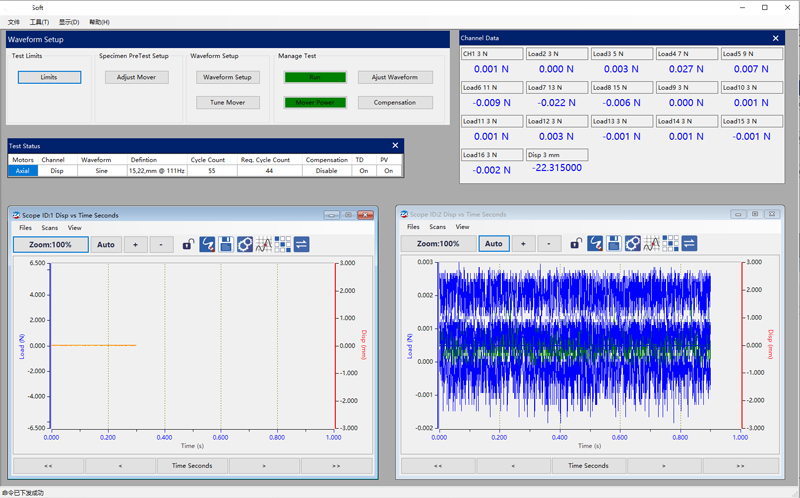Open the 工具(T) menu in the menu bar
Screen dimensions: 800x498
pyautogui.click(x=39, y=22)
